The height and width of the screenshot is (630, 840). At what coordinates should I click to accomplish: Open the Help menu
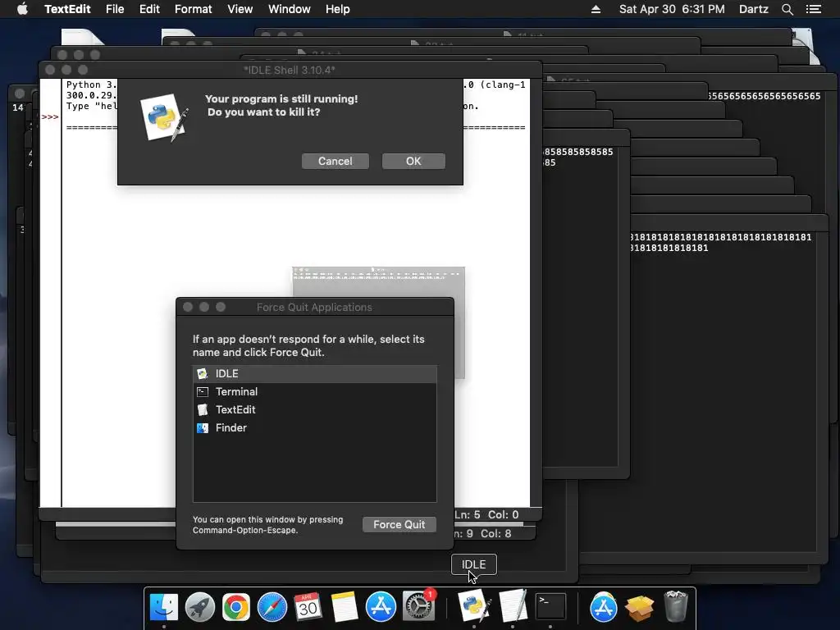pyautogui.click(x=337, y=9)
